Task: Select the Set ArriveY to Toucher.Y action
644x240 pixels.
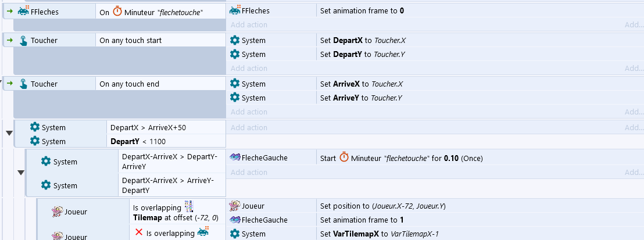Action: pos(361,98)
